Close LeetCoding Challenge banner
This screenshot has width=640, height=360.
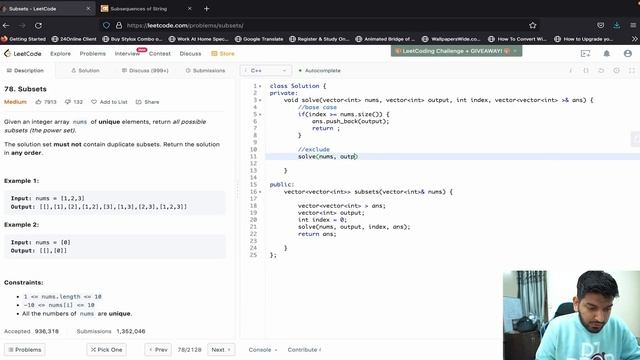pyautogui.click(x=515, y=51)
